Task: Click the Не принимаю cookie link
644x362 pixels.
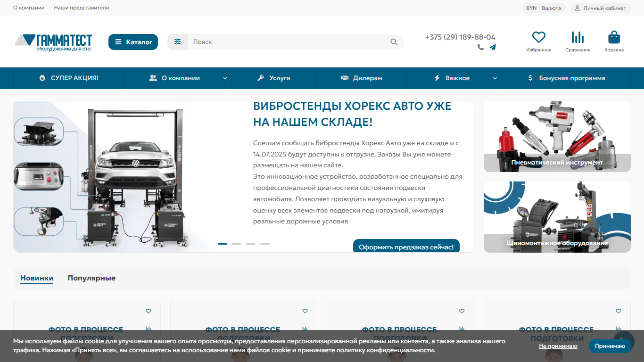Action: pyautogui.click(x=558, y=346)
